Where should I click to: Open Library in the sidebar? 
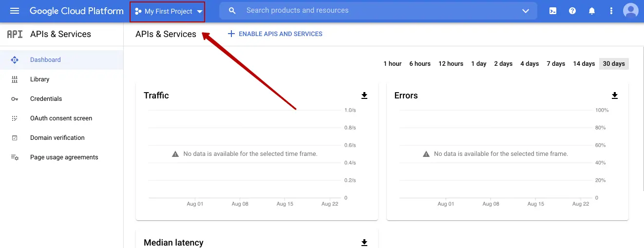[x=39, y=79]
